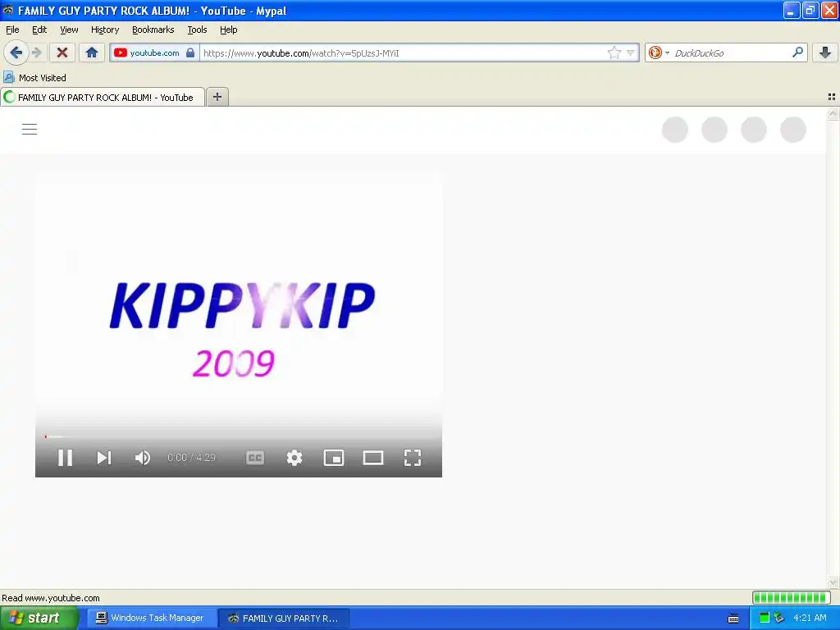Bookmark this page with the star
This screenshot has height=630, width=840.
[614, 52]
